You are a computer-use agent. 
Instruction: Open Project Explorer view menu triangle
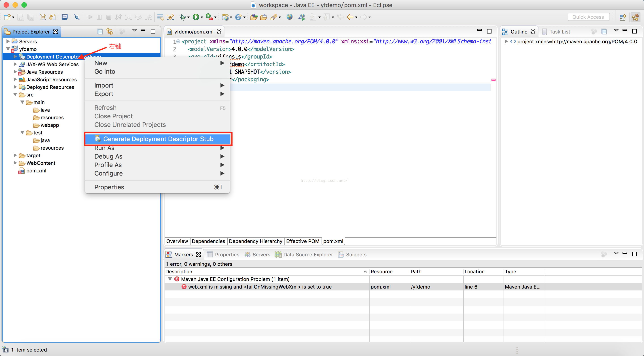pos(134,30)
